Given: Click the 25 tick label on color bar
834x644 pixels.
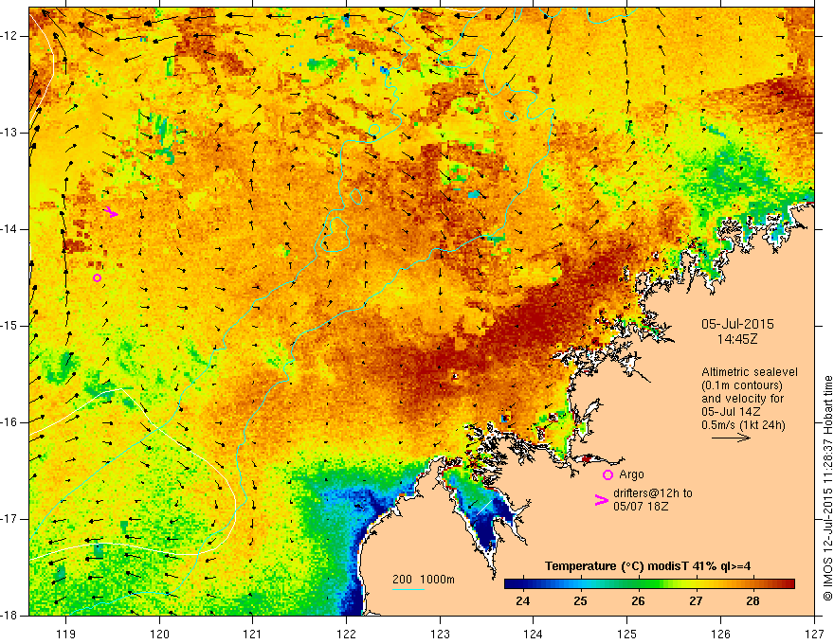Looking at the screenshot, I should click(x=580, y=601).
